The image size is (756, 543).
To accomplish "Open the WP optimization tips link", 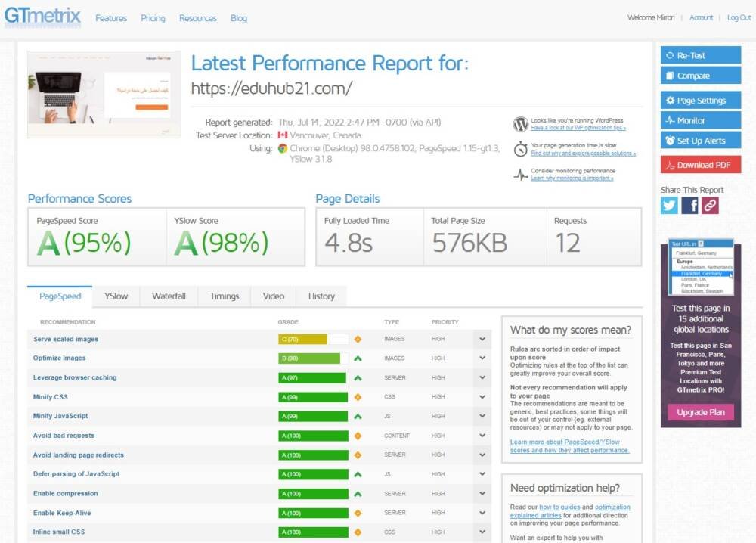I will (578, 129).
